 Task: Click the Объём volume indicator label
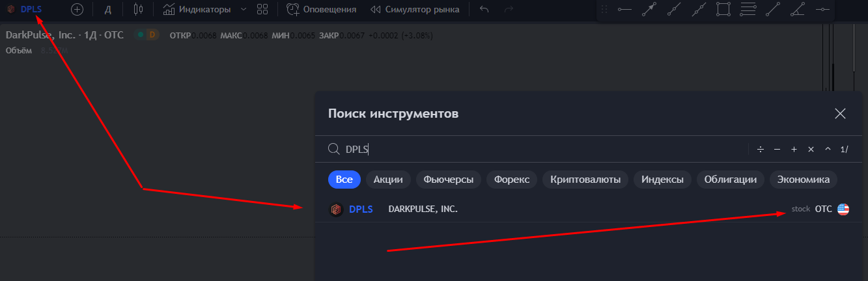[x=18, y=51]
